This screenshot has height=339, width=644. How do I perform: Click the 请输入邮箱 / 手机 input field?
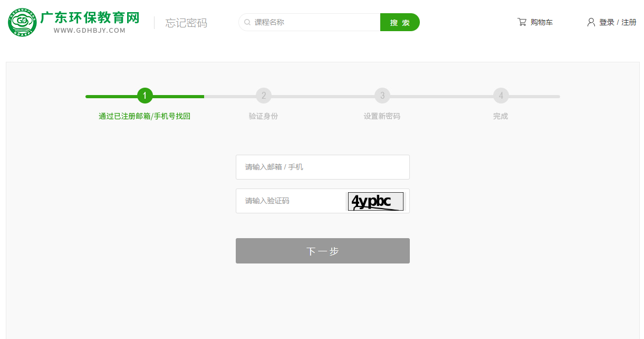[322, 167]
